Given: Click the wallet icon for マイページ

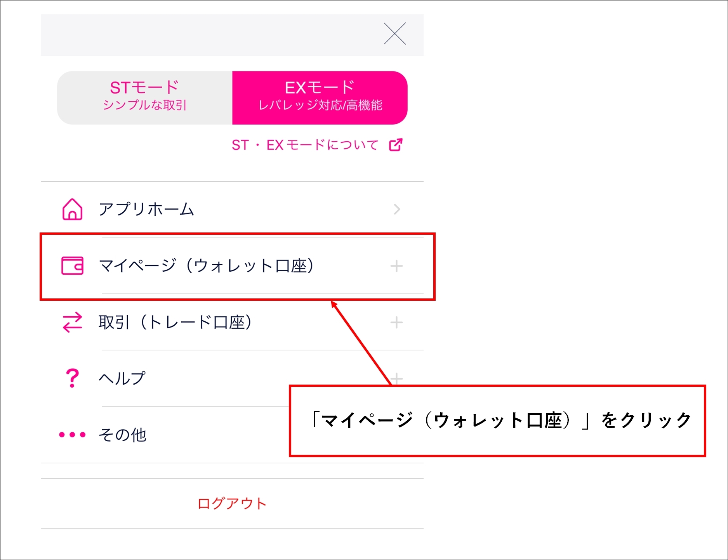Looking at the screenshot, I should (73, 266).
